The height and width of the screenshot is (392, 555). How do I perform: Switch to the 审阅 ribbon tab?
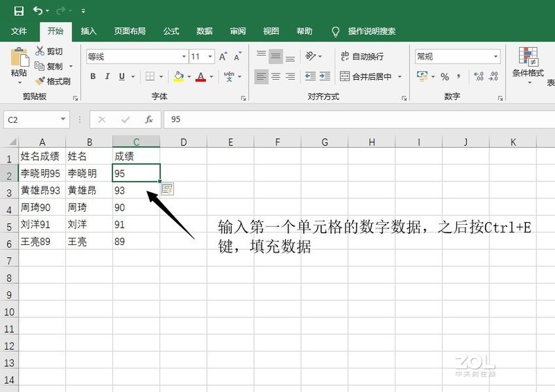click(x=238, y=31)
